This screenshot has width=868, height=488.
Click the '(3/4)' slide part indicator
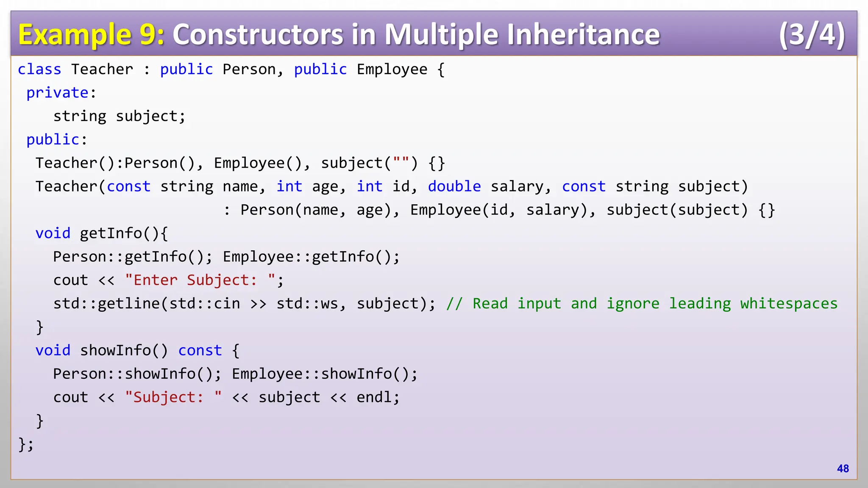812,34
